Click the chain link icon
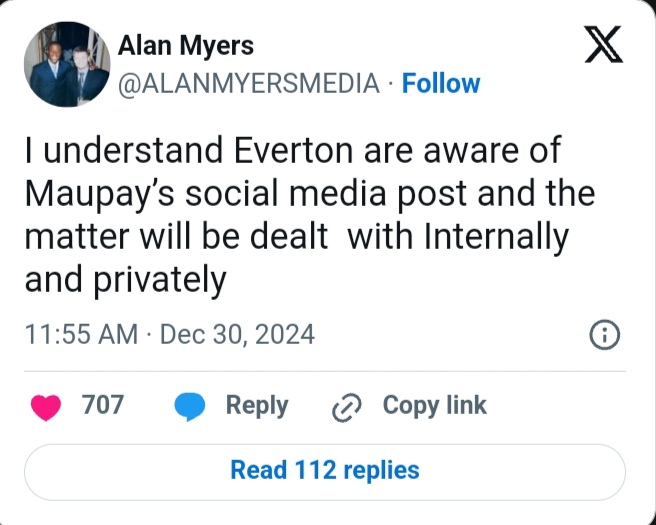The image size is (656, 525). click(x=346, y=407)
